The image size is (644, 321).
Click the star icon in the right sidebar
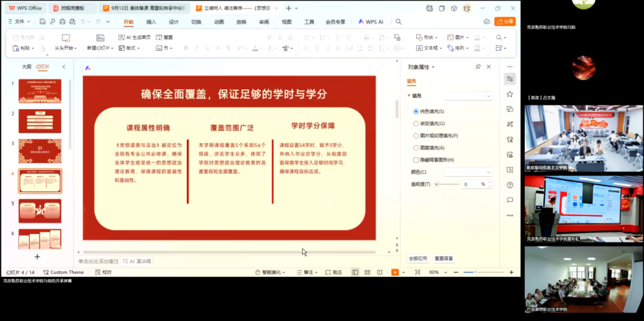point(510,94)
